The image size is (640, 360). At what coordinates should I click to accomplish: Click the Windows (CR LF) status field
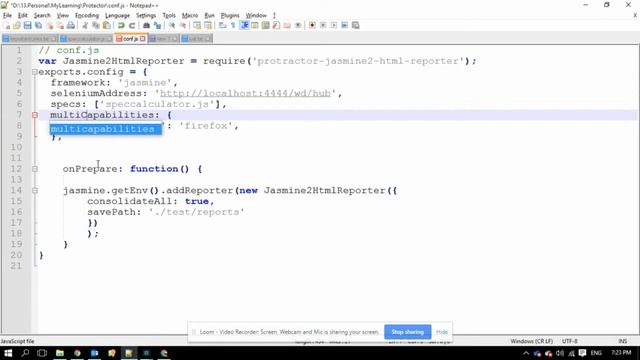pyautogui.click(x=531, y=341)
